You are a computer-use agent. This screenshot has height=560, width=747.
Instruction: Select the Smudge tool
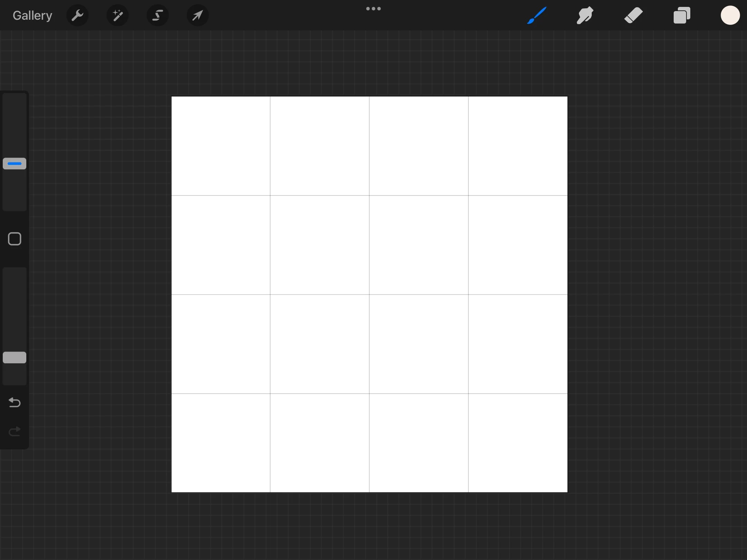[x=585, y=15]
